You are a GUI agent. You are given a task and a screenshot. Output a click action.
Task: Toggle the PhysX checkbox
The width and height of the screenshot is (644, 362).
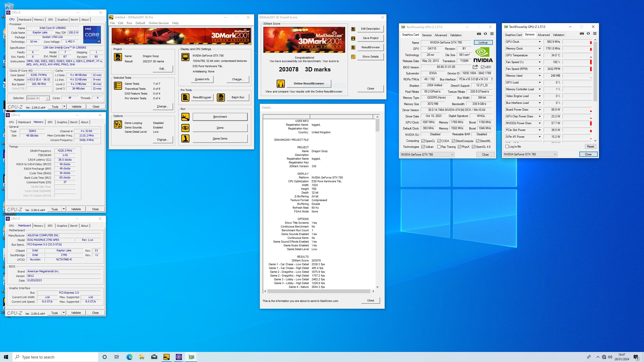point(460,147)
